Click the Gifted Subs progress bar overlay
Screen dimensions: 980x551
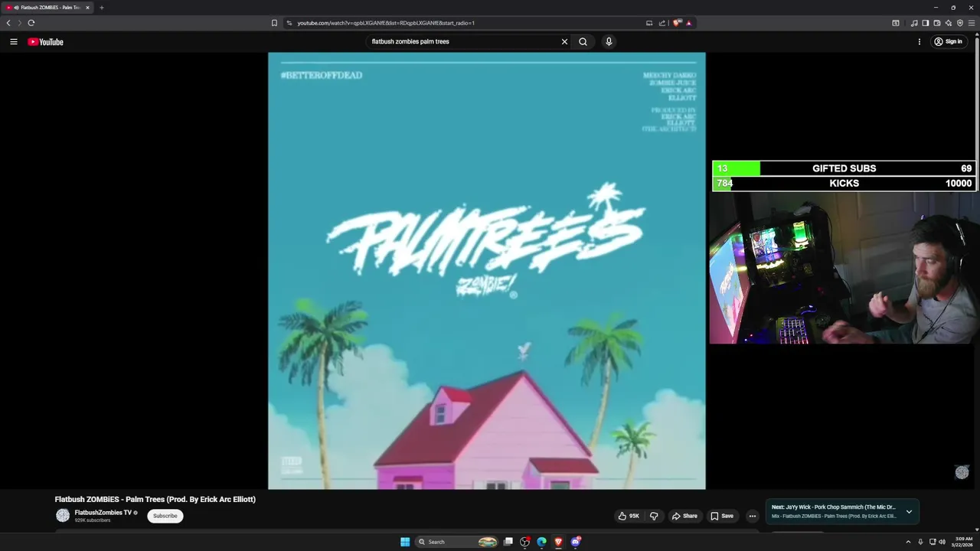(843, 168)
